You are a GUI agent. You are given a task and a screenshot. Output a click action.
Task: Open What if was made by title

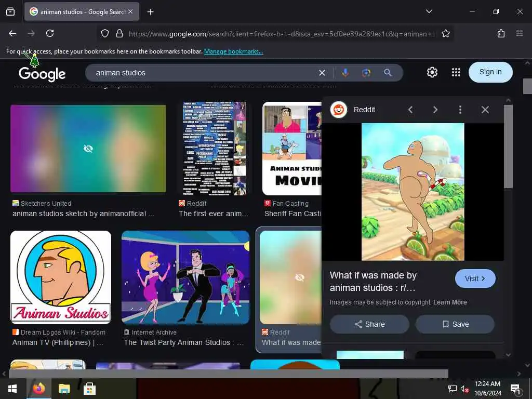coord(373,281)
